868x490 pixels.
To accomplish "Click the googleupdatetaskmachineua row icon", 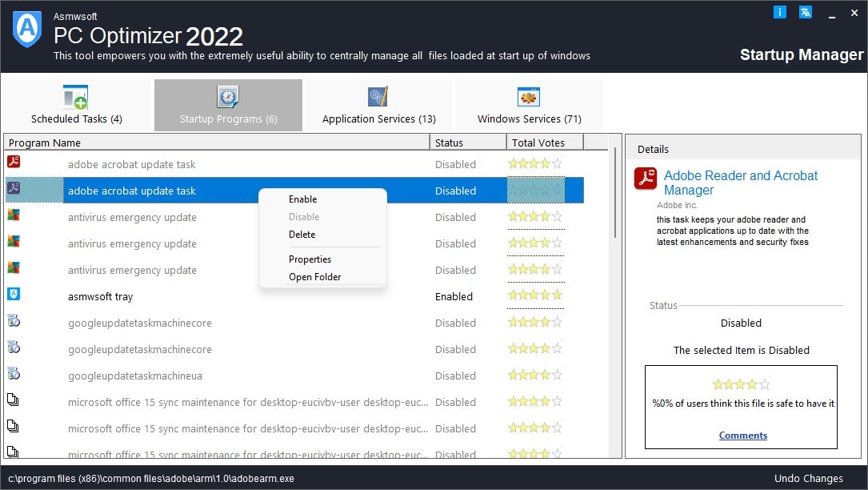I will click(x=14, y=373).
